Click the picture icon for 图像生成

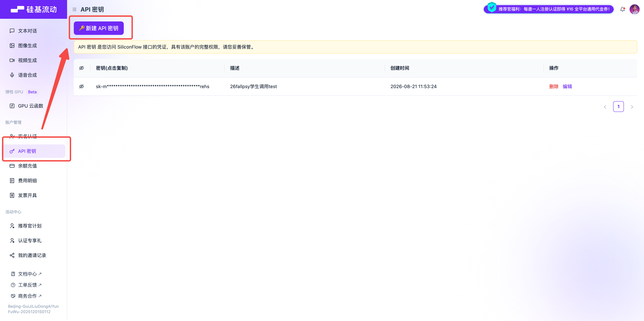click(x=12, y=45)
